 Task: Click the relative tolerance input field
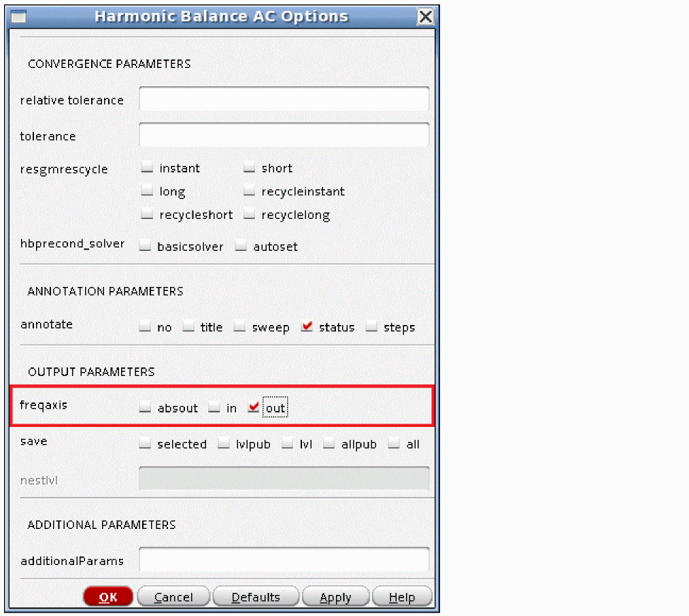coord(284,99)
